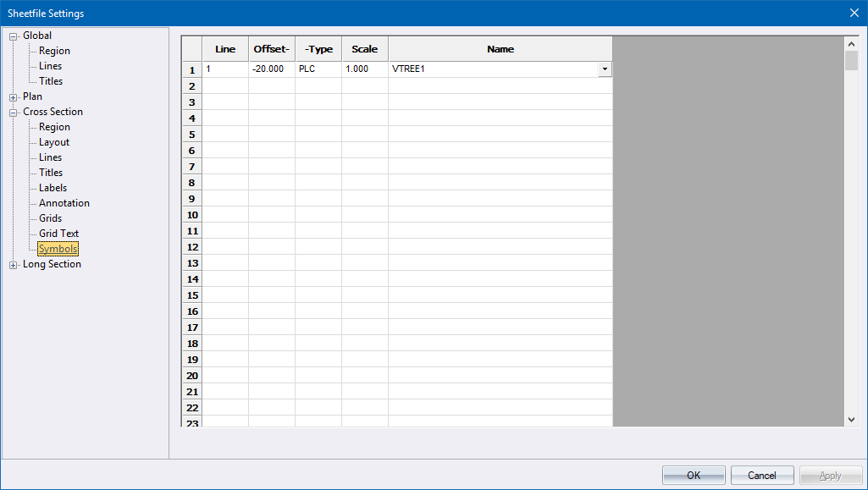Collapse the Global tree node

point(14,36)
